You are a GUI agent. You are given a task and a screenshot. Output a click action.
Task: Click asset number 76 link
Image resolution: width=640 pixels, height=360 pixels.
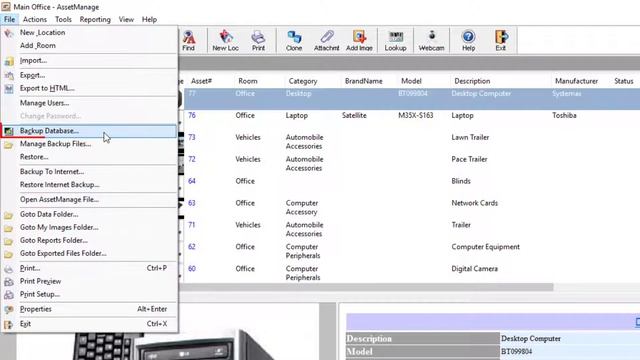pos(192,115)
